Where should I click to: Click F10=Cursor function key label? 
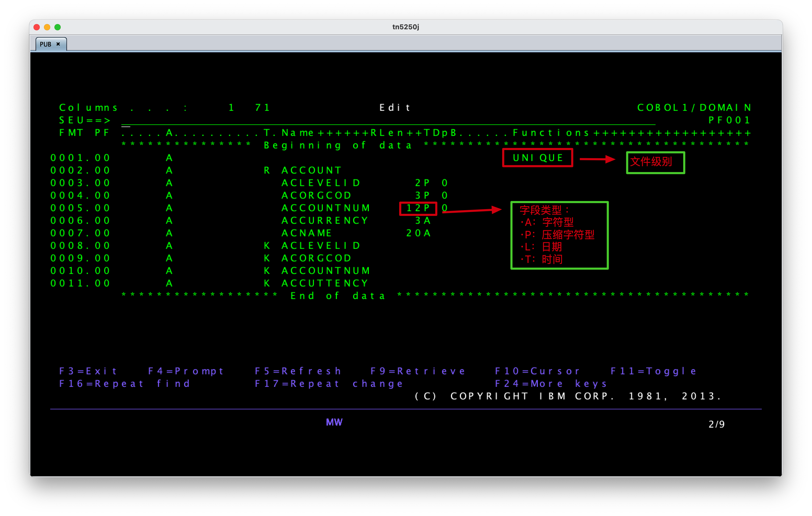coord(537,371)
